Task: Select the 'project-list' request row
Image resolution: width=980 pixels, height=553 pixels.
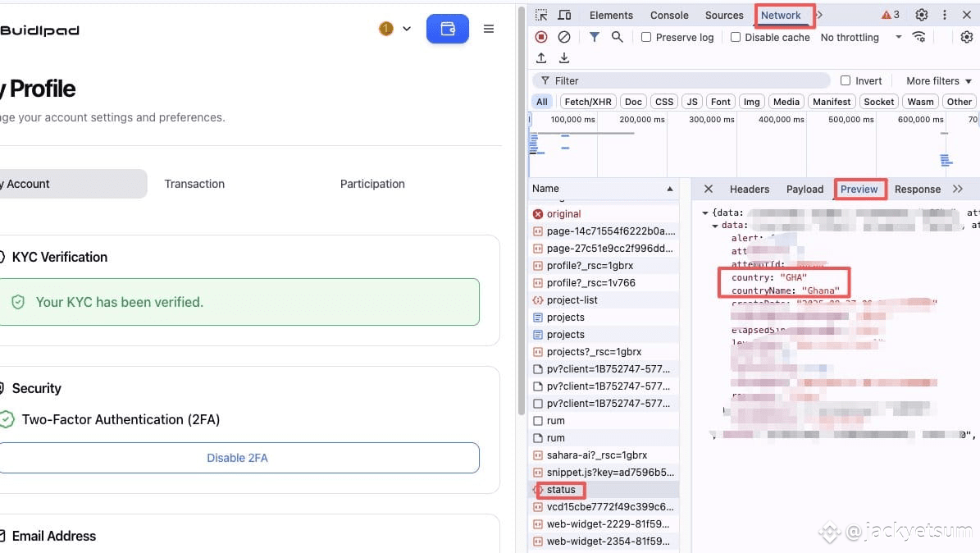Action: [x=604, y=300]
